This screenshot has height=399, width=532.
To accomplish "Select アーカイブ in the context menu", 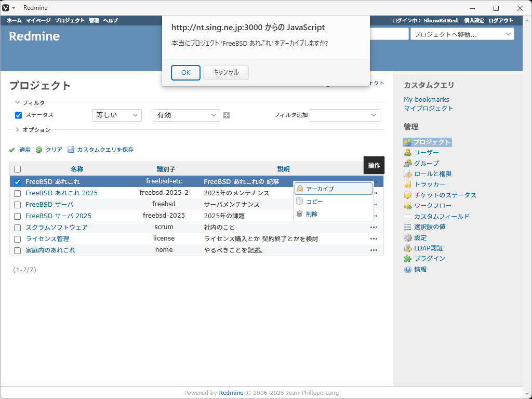I will tap(334, 189).
